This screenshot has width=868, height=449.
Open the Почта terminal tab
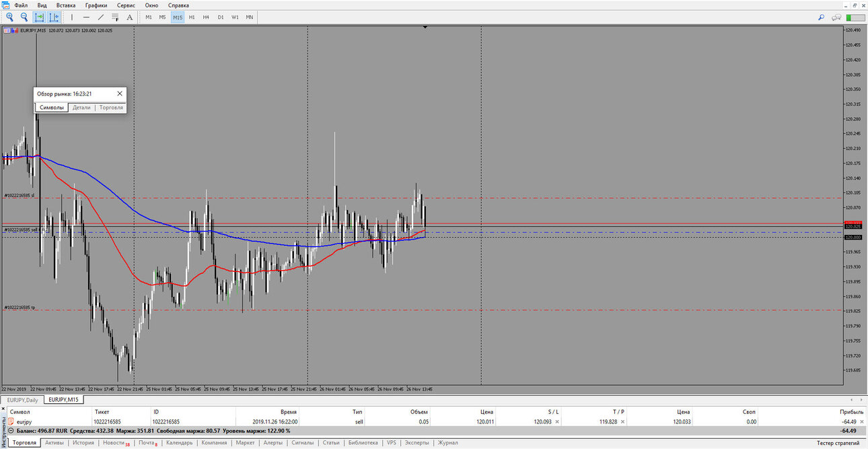click(148, 442)
